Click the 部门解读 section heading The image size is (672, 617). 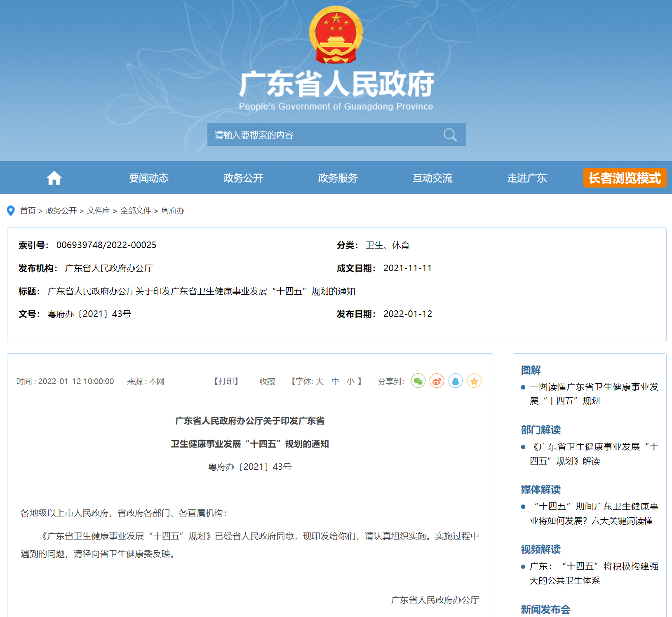coord(540,430)
